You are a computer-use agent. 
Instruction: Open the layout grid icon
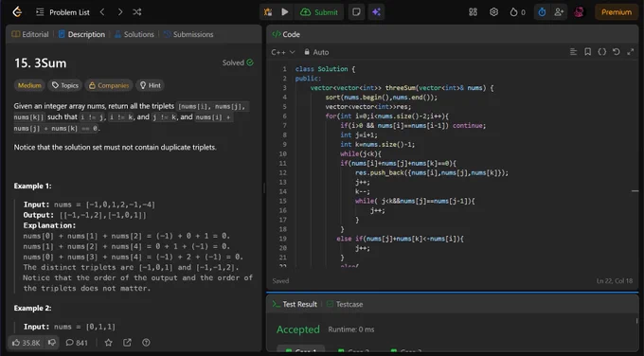tap(474, 12)
